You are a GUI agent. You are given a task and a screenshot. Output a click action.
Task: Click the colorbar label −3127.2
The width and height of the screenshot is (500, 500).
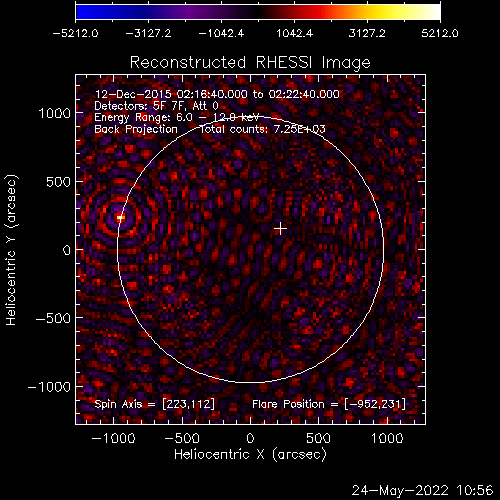tap(148, 33)
